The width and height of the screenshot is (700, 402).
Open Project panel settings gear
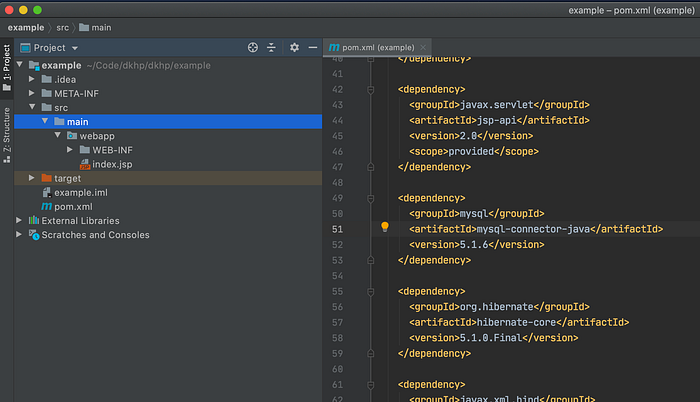294,47
